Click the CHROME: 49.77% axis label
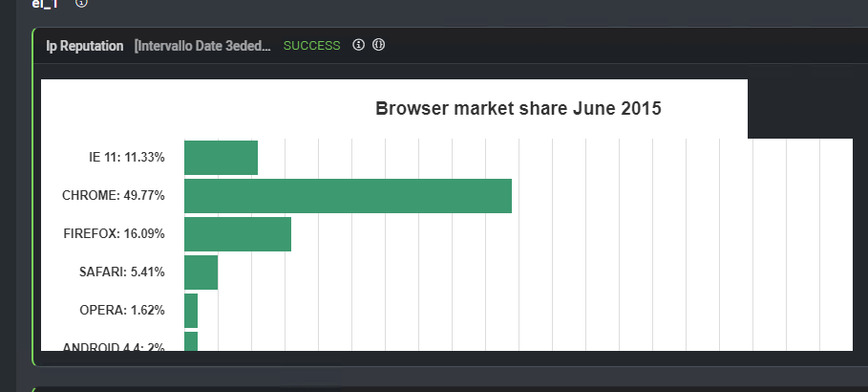 pos(114,195)
